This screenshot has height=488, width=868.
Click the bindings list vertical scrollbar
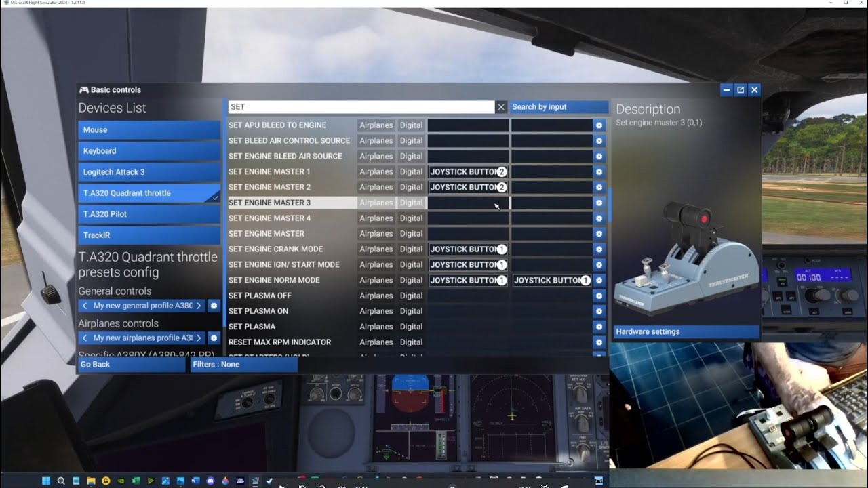(x=610, y=205)
